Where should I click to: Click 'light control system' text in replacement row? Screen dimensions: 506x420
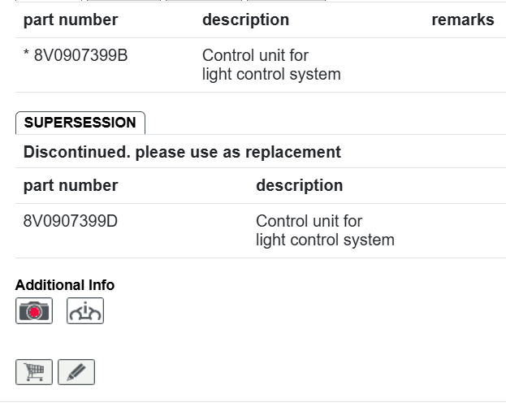tap(325, 240)
